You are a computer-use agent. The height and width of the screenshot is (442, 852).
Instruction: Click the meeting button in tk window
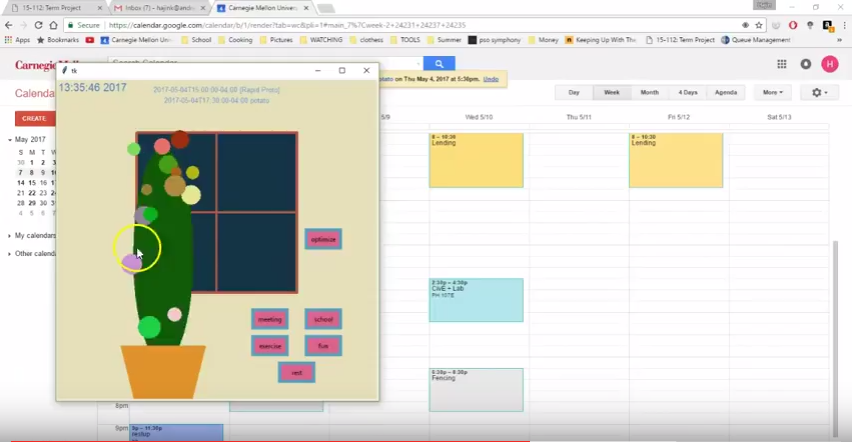click(270, 319)
